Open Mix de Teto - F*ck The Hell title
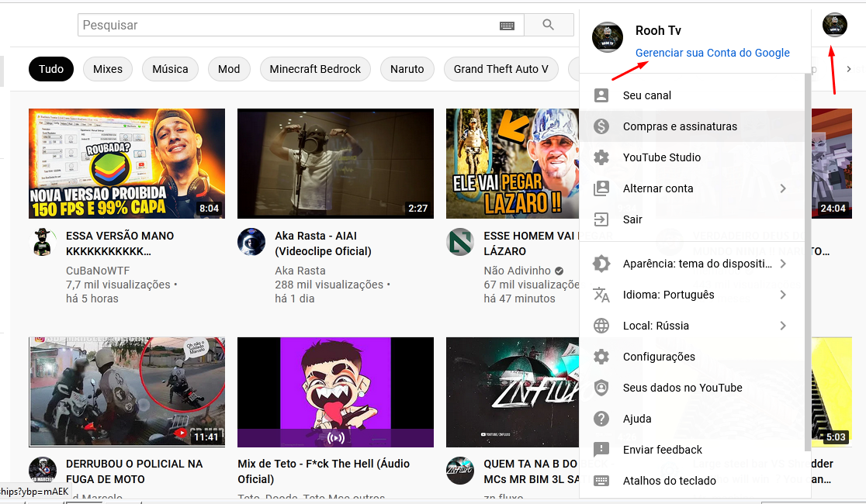The width and height of the screenshot is (866, 504). click(324, 471)
